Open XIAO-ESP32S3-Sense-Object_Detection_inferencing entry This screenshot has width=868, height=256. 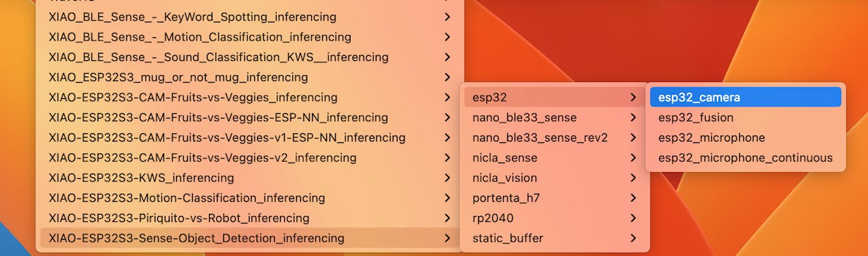[x=250, y=238]
